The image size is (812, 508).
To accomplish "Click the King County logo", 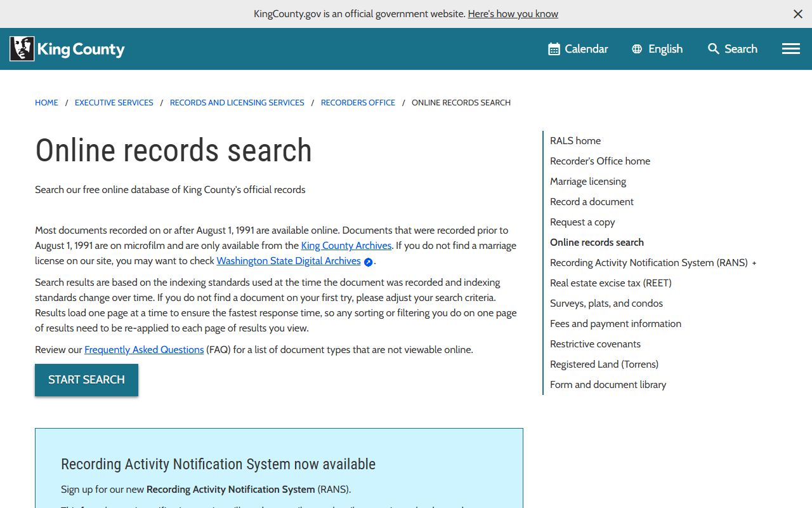I will point(67,49).
